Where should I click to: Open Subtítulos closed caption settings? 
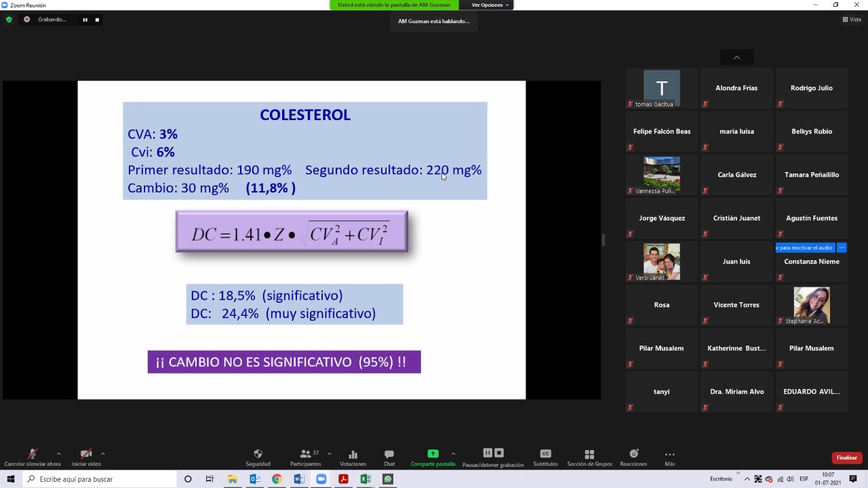click(x=545, y=457)
